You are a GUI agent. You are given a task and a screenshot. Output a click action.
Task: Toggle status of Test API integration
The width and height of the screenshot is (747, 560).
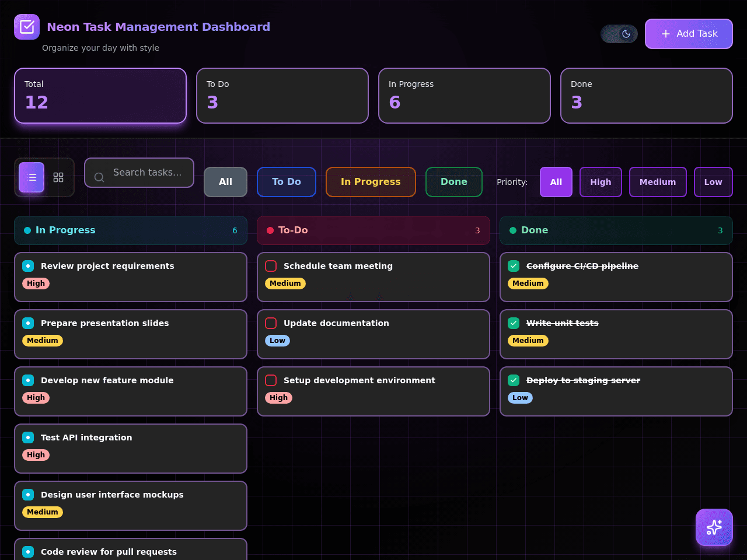coord(28,437)
